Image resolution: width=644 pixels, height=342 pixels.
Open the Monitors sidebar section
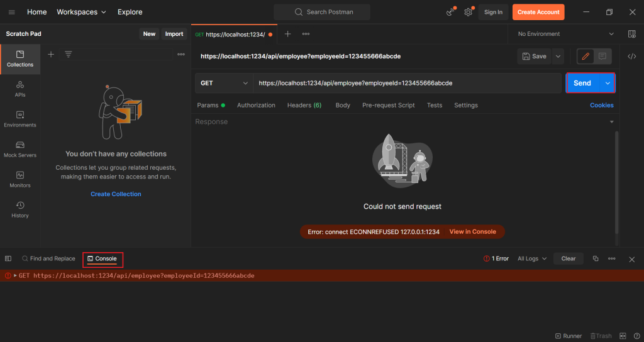(x=19, y=180)
